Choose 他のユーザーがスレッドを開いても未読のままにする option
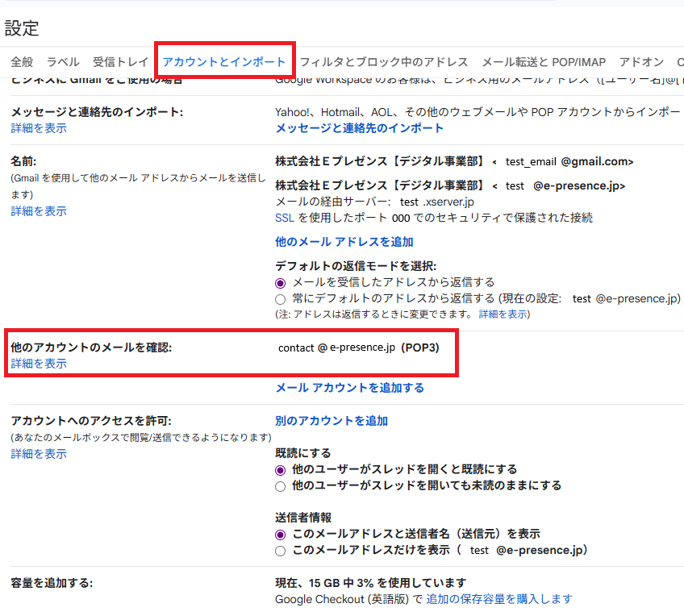This screenshot has height=616, width=684. pos(281,486)
